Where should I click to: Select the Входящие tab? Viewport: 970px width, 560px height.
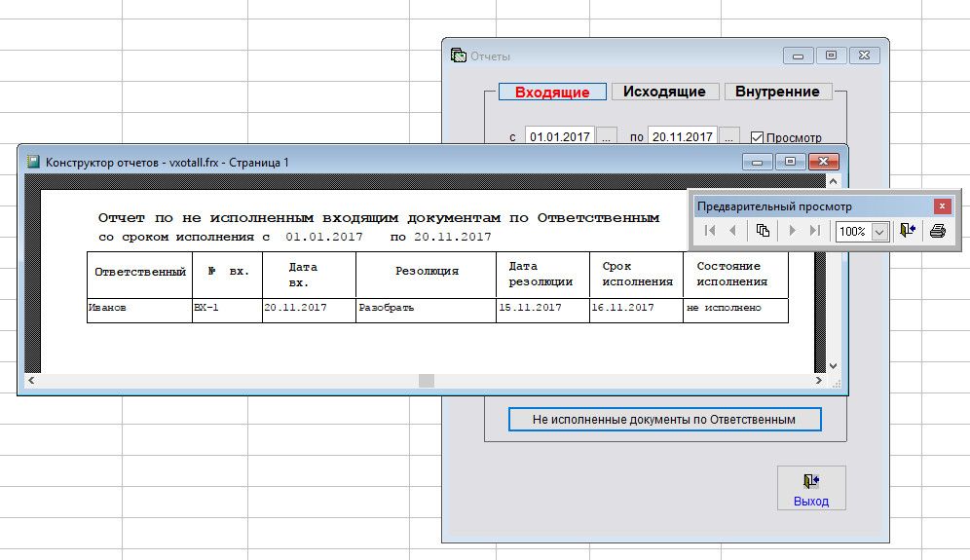click(552, 92)
